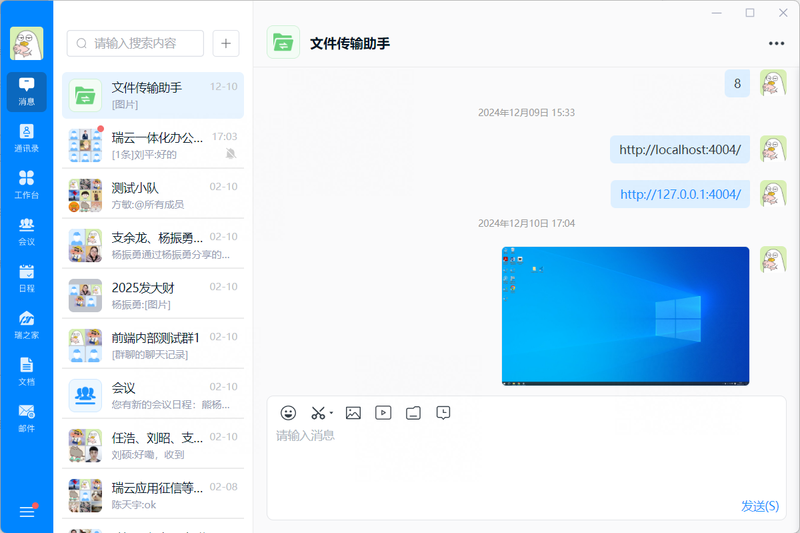Open the 邮件 mail icon
Viewport: 800px width, 533px height.
(x=27, y=419)
